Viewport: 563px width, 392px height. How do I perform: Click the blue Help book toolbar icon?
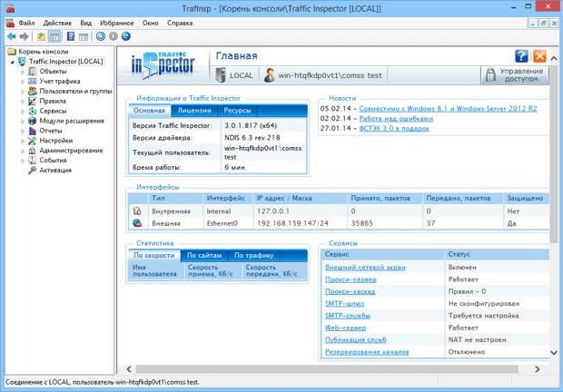coord(71,36)
